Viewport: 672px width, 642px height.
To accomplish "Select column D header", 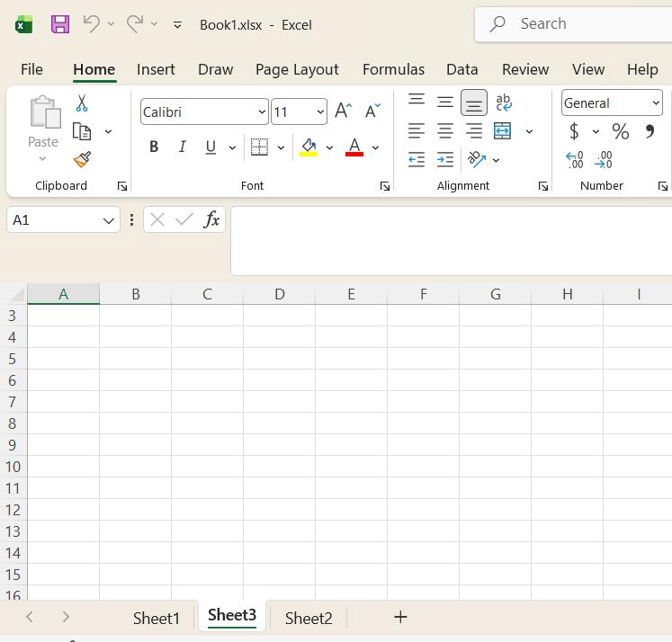I will [280, 294].
